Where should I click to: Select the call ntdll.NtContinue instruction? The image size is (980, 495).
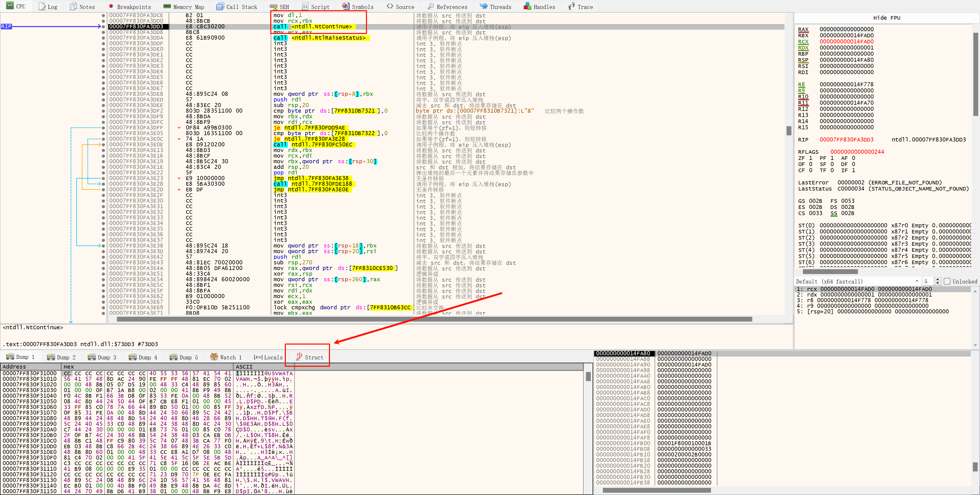tap(314, 27)
